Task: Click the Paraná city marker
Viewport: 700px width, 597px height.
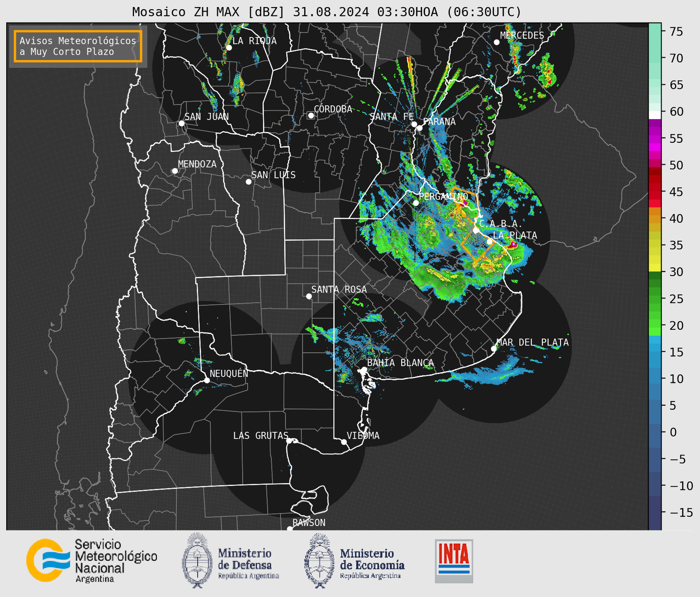Action: point(420,128)
